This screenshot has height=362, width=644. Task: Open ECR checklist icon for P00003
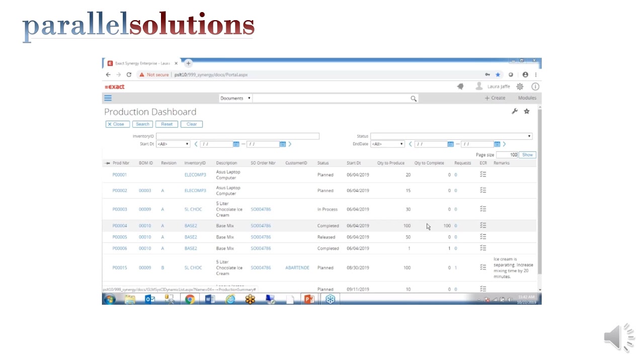point(483,209)
